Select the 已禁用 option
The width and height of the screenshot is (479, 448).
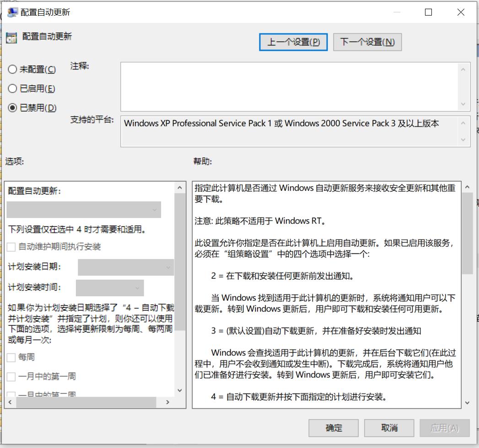(x=12, y=108)
